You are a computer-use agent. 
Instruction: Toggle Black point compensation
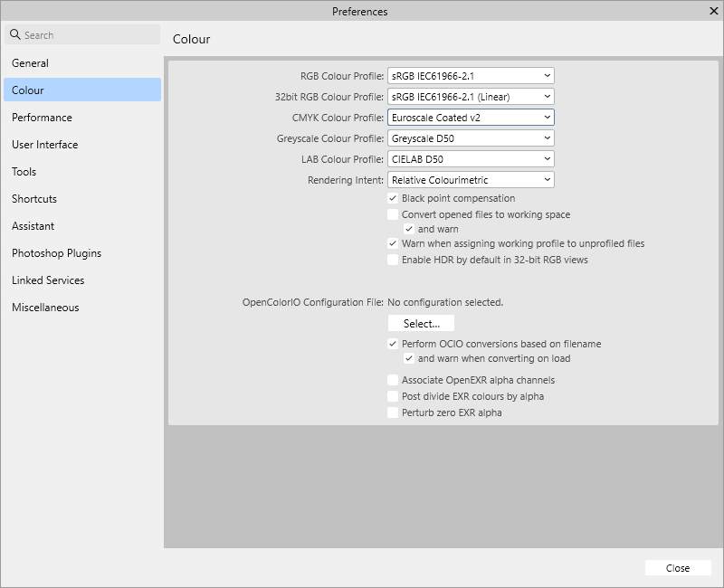click(x=393, y=197)
